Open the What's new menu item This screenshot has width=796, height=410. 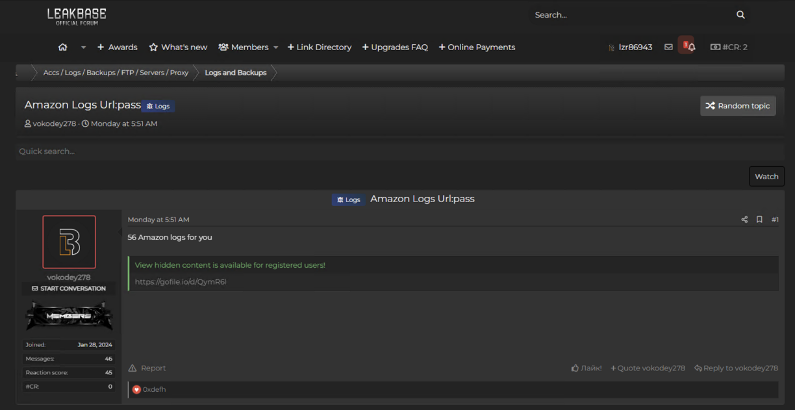point(178,47)
